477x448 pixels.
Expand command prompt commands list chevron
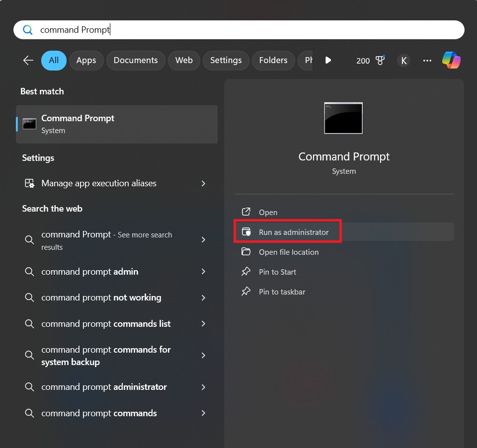(x=203, y=324)
